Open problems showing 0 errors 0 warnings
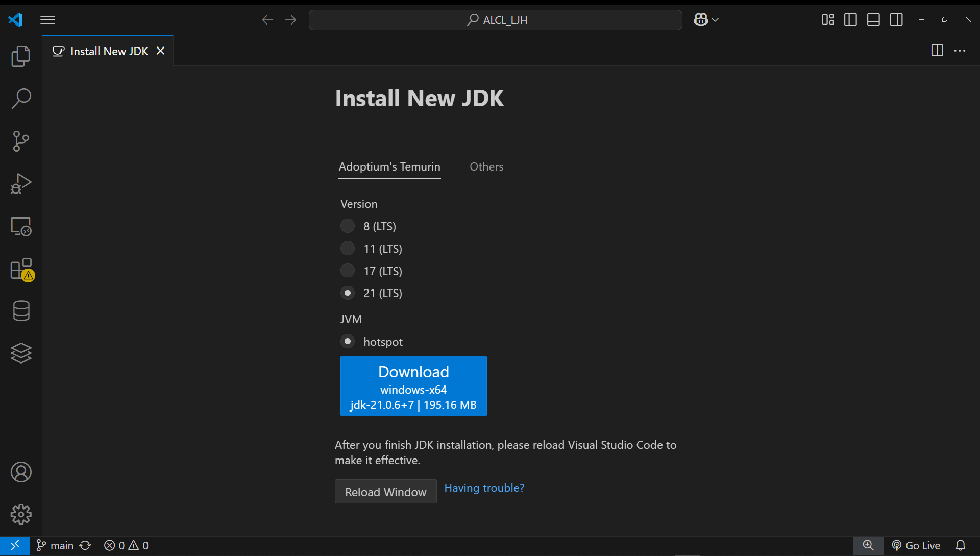This screenshot has height=556, width=980. point(126,545)
